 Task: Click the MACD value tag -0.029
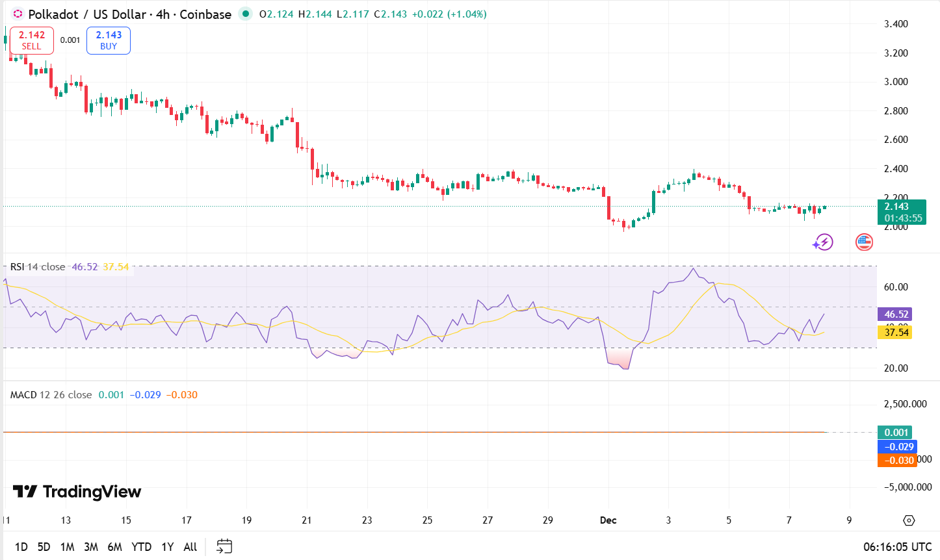pos(898,447)
